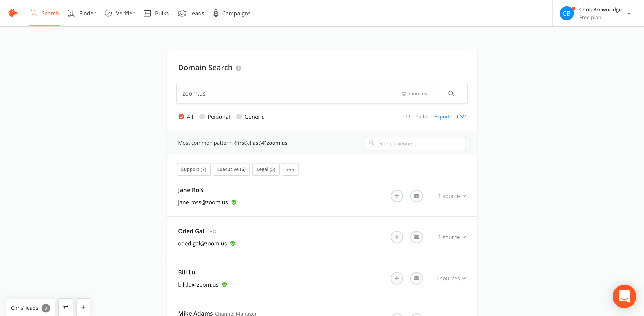The image size is (644, 316).
Task: Add Jane Roß to leads with plus
Action: [397, 196]
